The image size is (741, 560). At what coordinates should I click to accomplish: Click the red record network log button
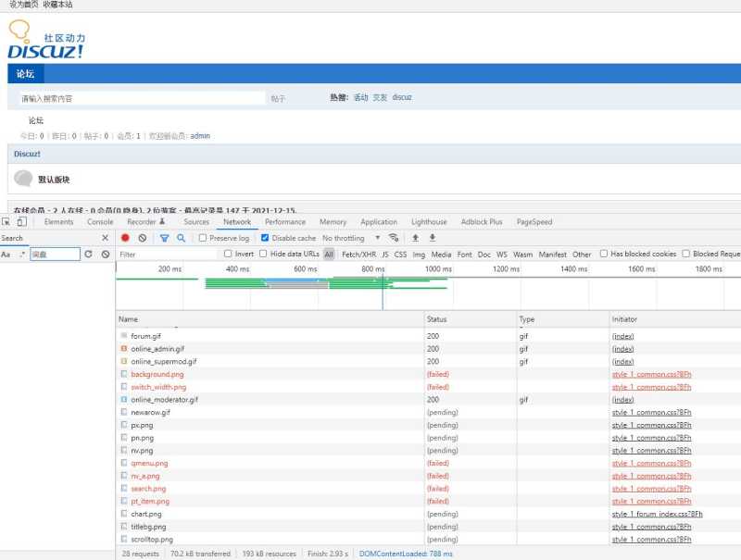(125, 238)
